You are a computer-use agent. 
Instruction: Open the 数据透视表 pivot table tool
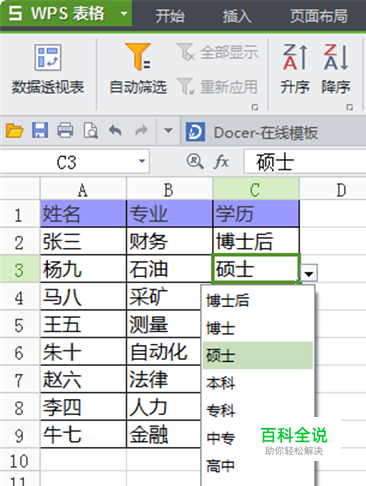click(x=48, y=69)
